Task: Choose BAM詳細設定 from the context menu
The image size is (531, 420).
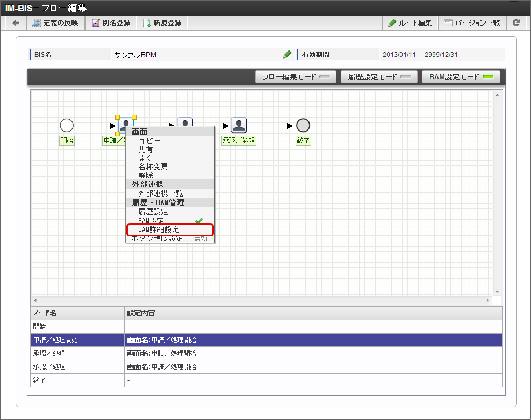Action: (x=170, y=229)
